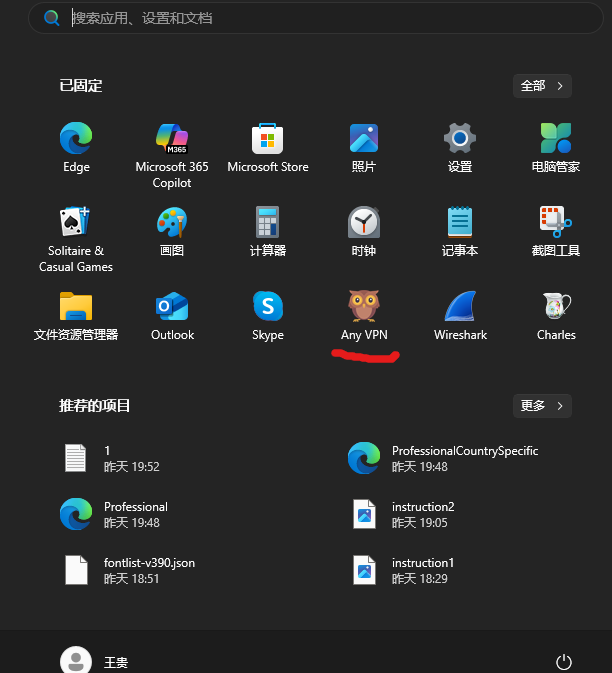Open the 计算器 calculator
The width and height of the screenshot is (612, 673).
(x=268, y=223)
